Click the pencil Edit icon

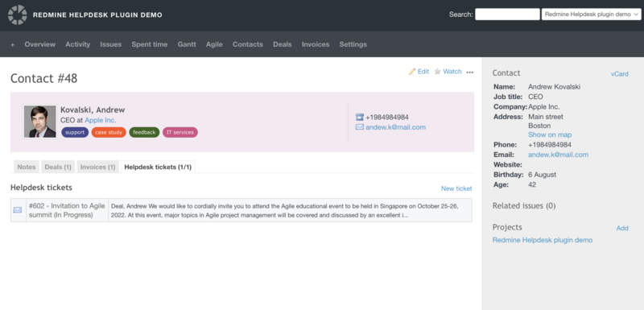(x=412, y=72)
